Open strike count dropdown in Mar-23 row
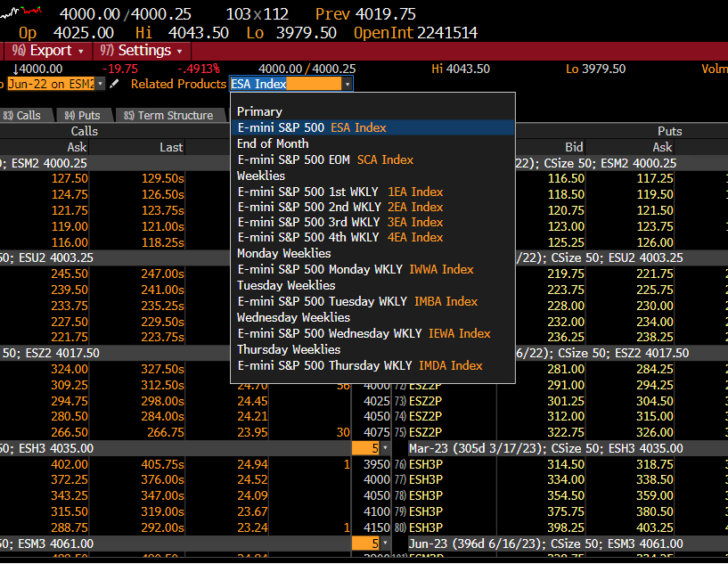The width and height of the screenshot is (728, 564). [x=385, y=447]
